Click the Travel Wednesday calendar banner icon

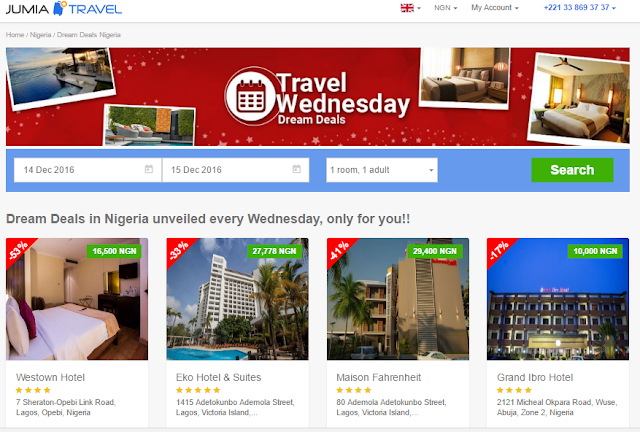coord(251,96)
